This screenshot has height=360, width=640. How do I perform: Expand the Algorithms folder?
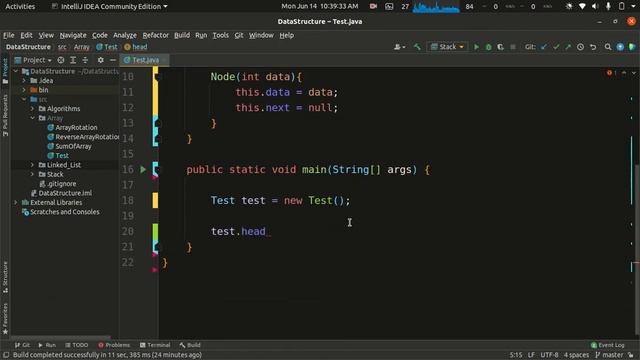(33, 109)
